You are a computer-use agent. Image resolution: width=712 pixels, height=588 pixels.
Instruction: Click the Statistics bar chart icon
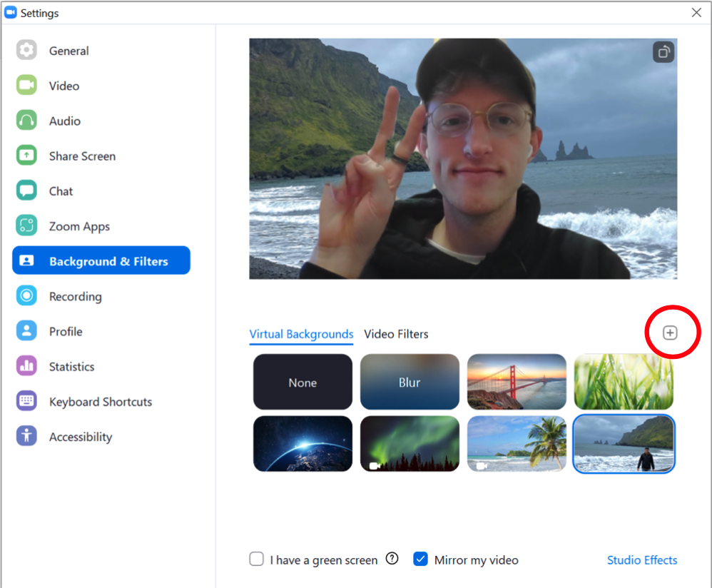click(x=26, y=365)
